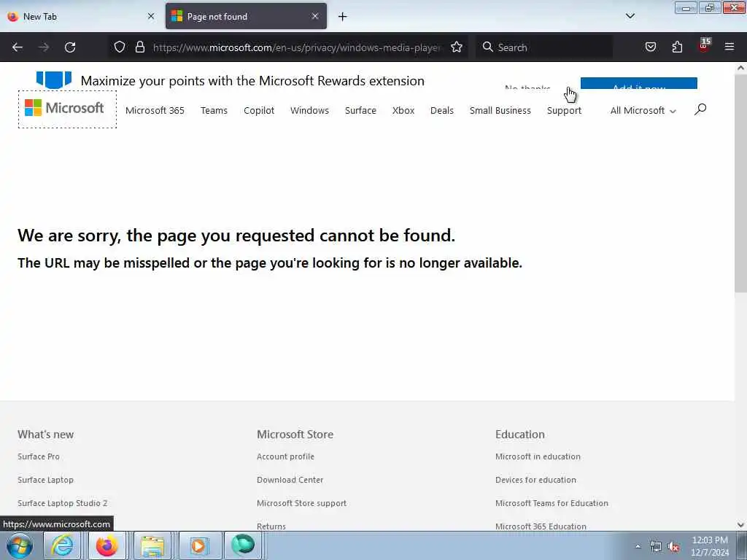747x560 pixels.
Task: Open Microsoft Teams for Education link
Action: coord(551,503)
